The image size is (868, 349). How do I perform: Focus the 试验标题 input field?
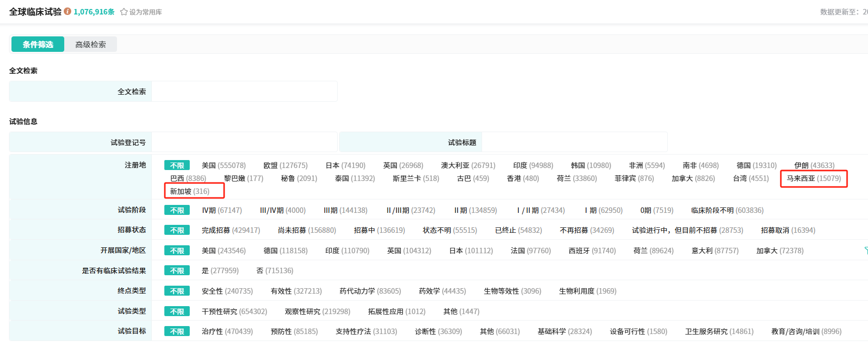(575, 143)
